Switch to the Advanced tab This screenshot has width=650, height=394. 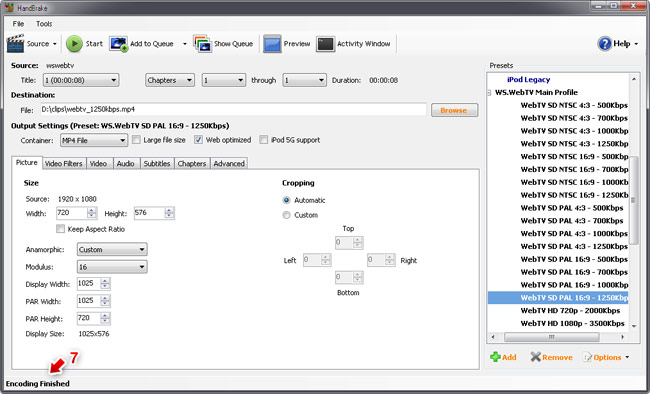click(229, 163)
